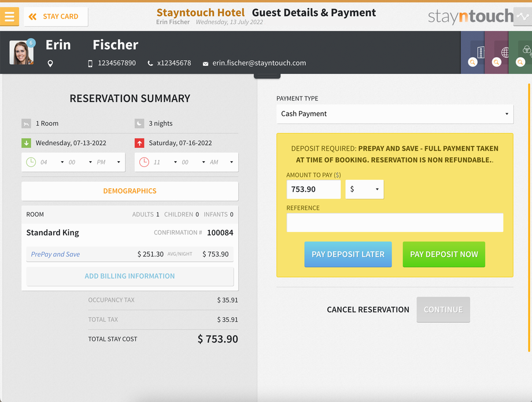Open the arrival minutes dropdown
The height and width of the screenshot is (402, 532).
(80, 162)
